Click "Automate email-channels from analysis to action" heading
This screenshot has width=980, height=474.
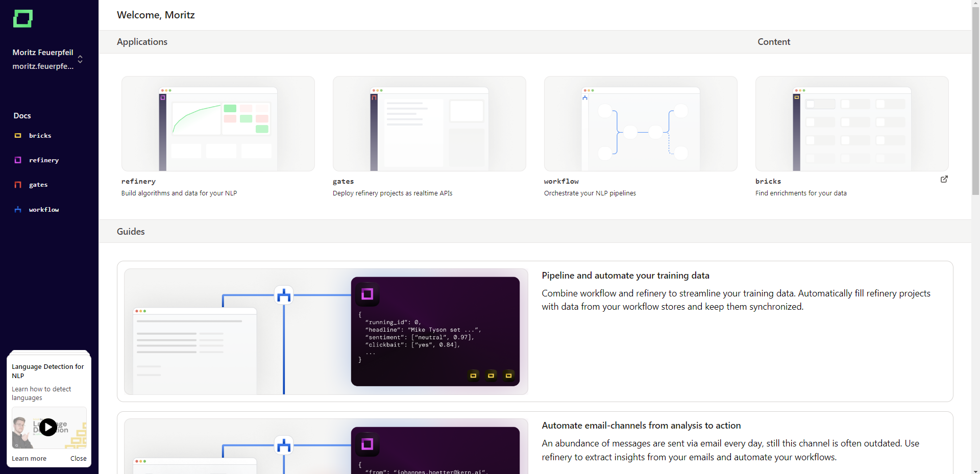[x=641, y=426]
